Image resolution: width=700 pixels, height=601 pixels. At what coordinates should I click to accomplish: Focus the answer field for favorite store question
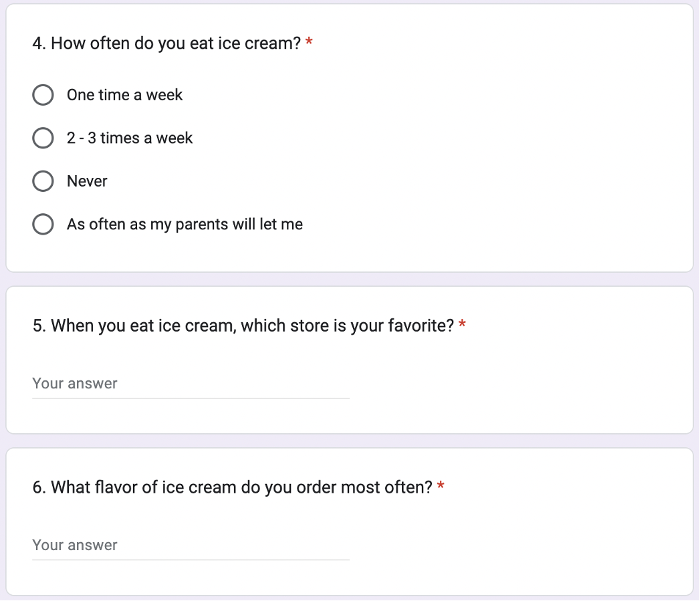pos(191,384)
